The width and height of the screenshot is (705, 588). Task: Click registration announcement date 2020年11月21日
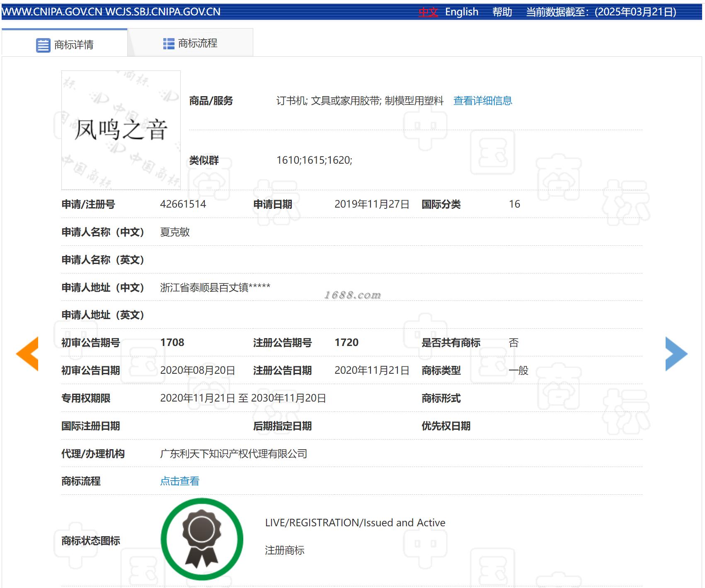[372, 370]
